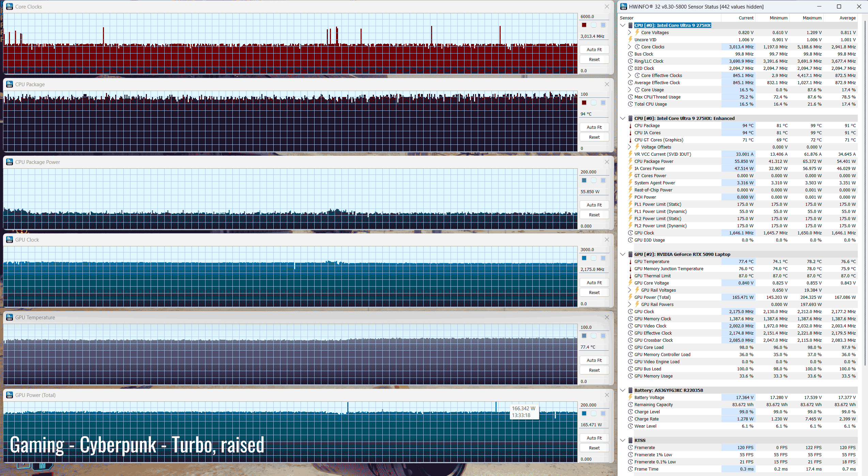The image size is (868, 476).
Task: Click Reset in GPU Clock graph
Action: click(594, 292)
